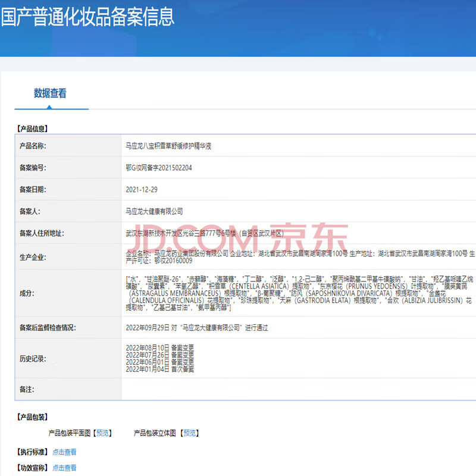Click the 生产企业 details text
This screenshot has height=476, width=476.
(x=297, y=257)
